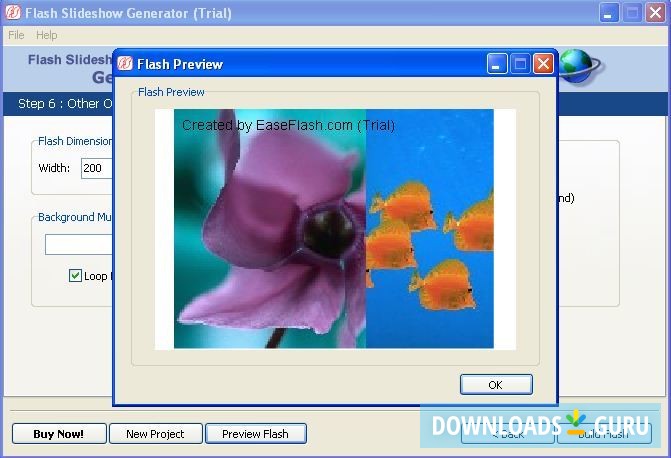Open the File menu
671x458 pixels.
click(16, 35)
